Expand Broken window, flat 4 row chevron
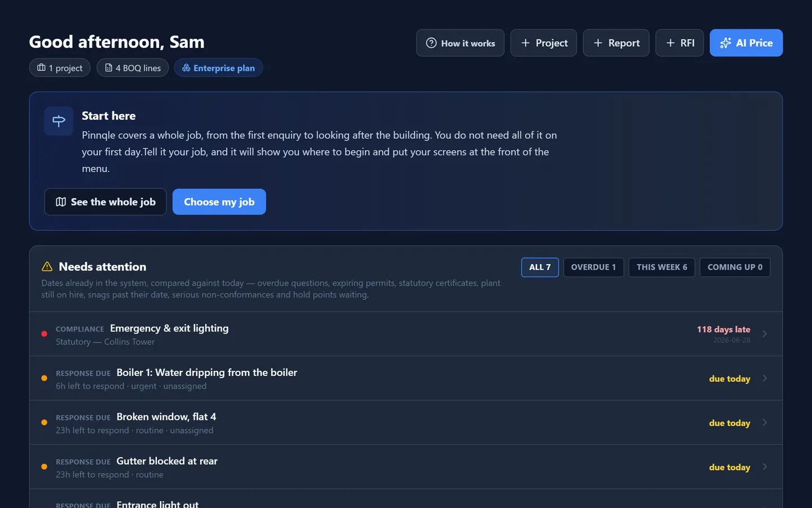 765,422
